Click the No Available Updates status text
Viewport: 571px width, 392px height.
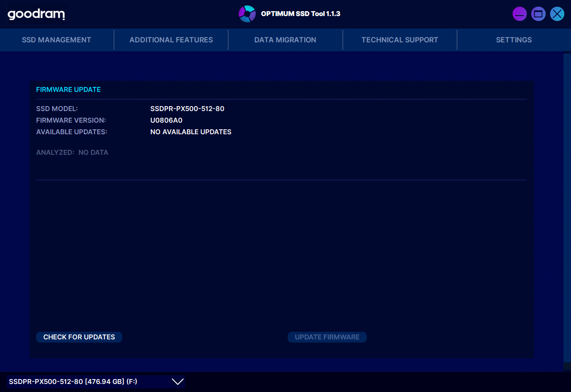(191, 132)
